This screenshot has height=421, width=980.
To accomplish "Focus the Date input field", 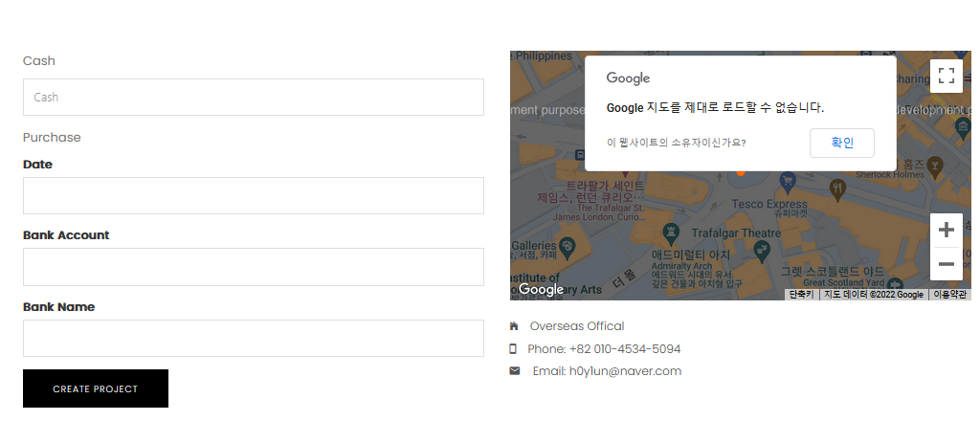I will point(254,195).
